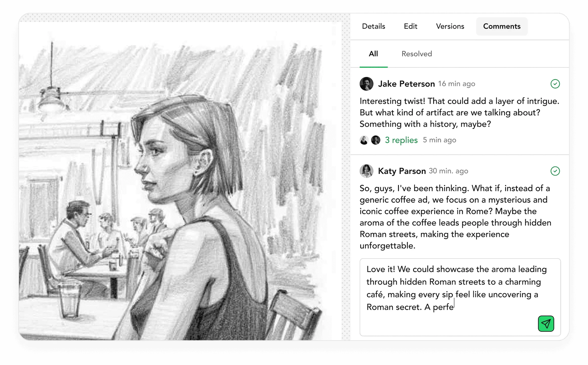
Task: Click second replier's small avatar
Action: click(x=376, y=140)
